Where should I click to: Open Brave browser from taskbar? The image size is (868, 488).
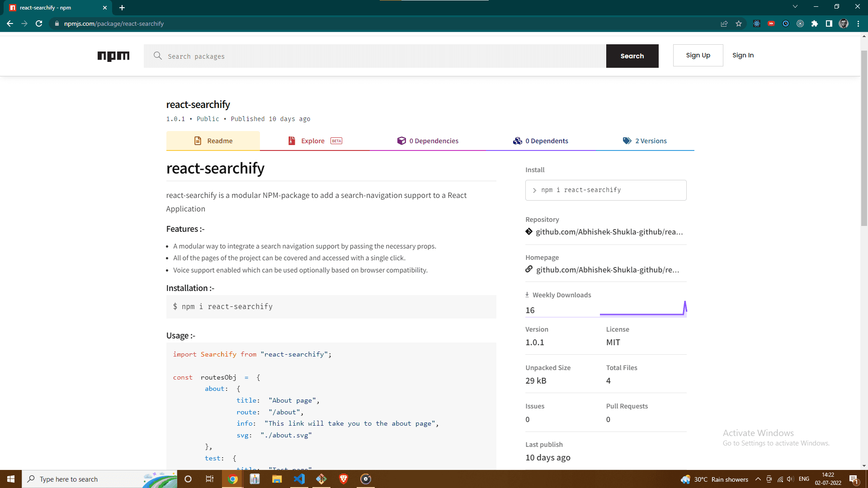pos(344,479)
